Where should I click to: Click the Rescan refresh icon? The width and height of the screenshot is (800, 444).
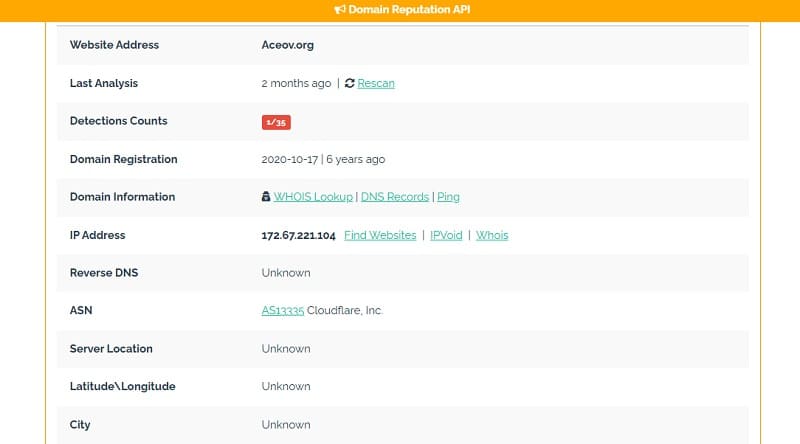pyautogui.click(x=349, y=83)
